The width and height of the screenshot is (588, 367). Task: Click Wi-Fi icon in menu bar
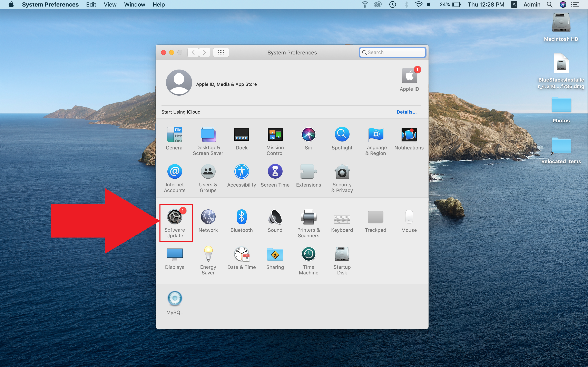pos(416,5)
